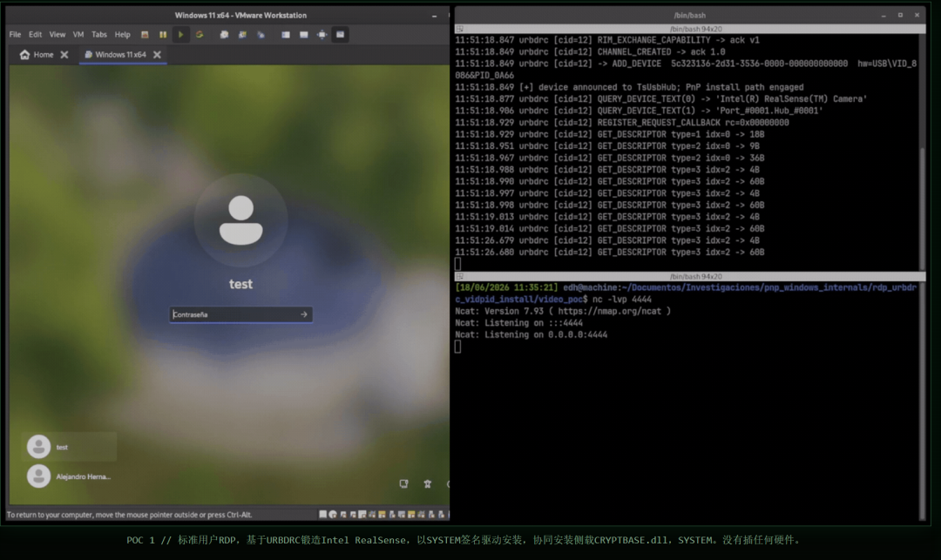Click the upper /bin/bash 94x20 pane title bar
Screen dimensions: 941x560
tap(690, 29)
